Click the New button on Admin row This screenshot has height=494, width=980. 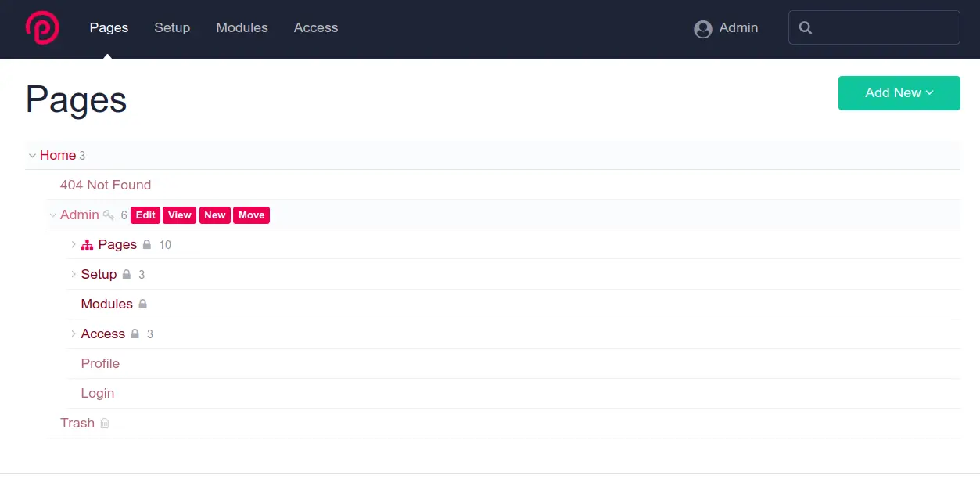coord(215,215)
